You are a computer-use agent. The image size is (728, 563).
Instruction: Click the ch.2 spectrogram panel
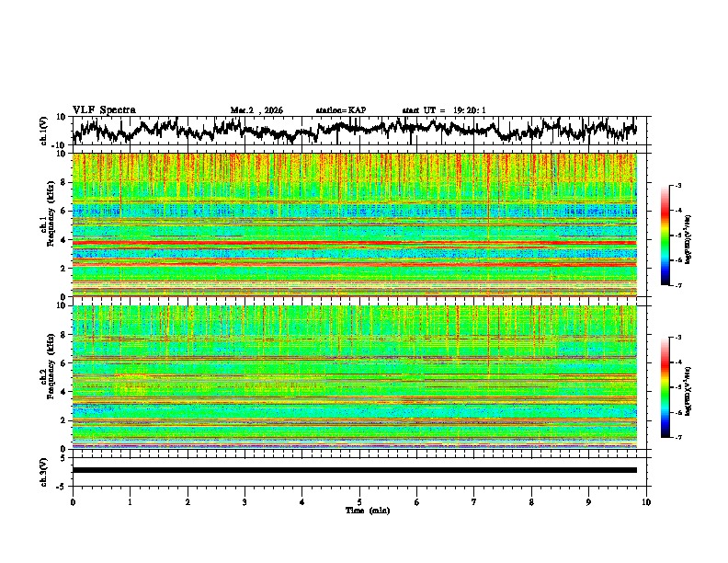355,377
